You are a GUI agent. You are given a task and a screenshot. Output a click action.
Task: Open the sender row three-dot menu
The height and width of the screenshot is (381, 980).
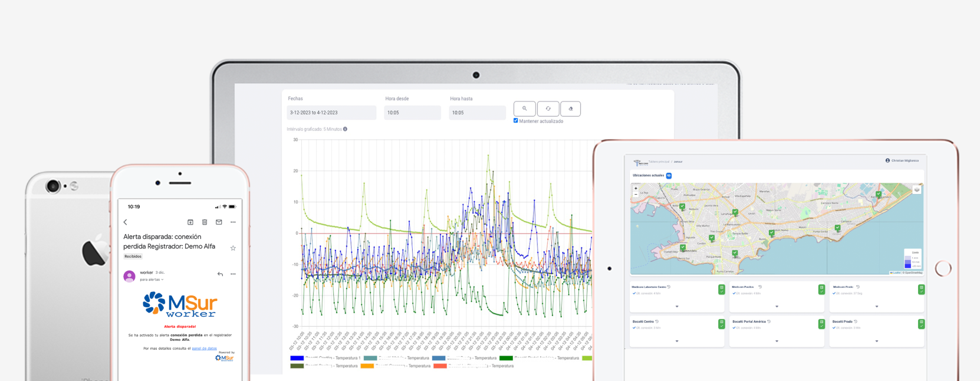click(233, 274)
